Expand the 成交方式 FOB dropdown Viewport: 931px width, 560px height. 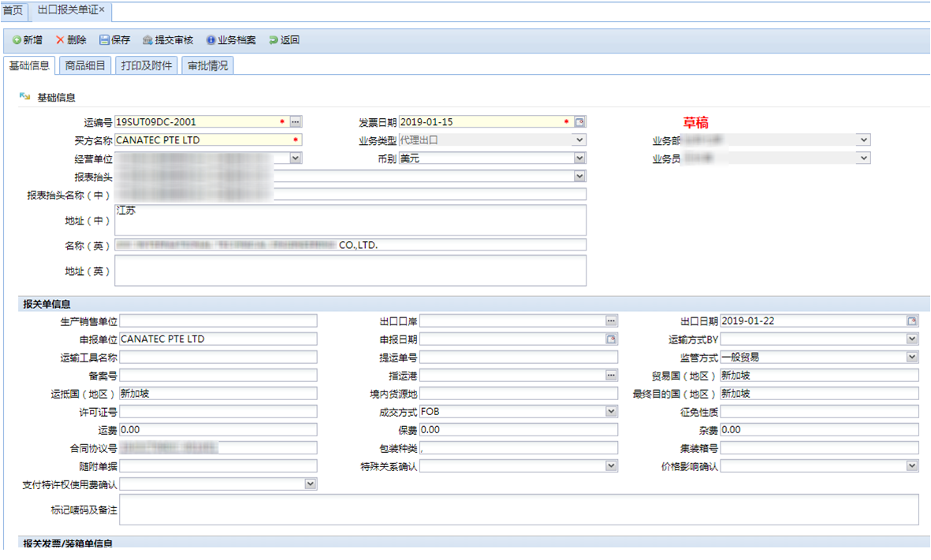point(611,412)
